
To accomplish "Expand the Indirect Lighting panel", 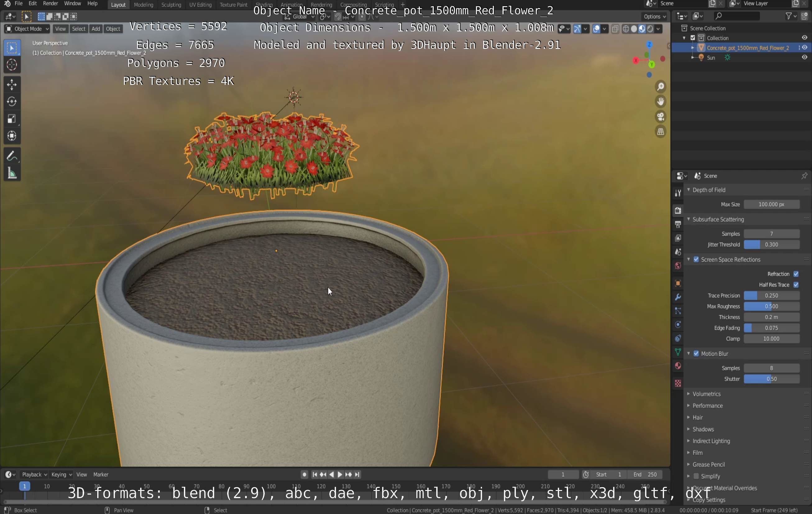I will (711, 441).
